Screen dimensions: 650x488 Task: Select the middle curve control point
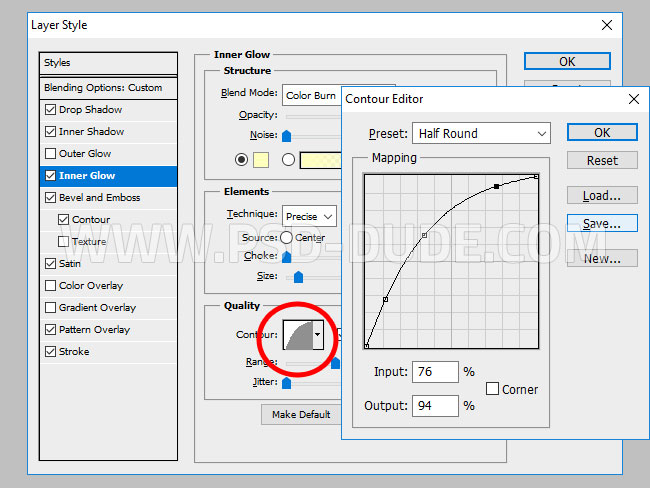pos(424,236)
